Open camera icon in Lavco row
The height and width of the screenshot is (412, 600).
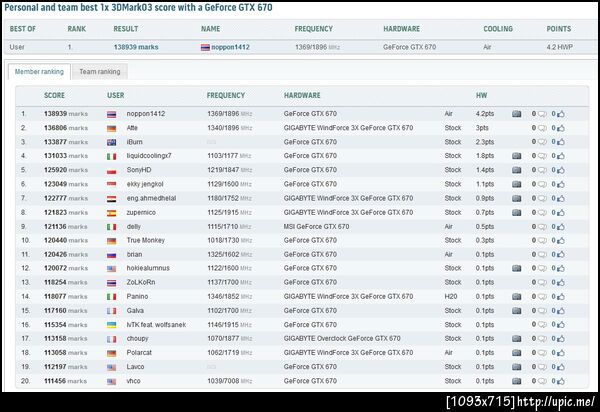(516, 367)
